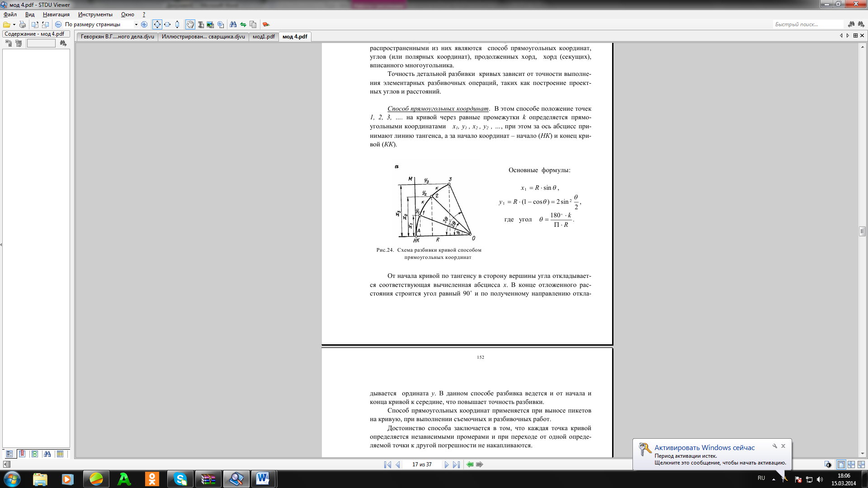
Task: Click the red book icon in toolbar
Action: (266, 24)
